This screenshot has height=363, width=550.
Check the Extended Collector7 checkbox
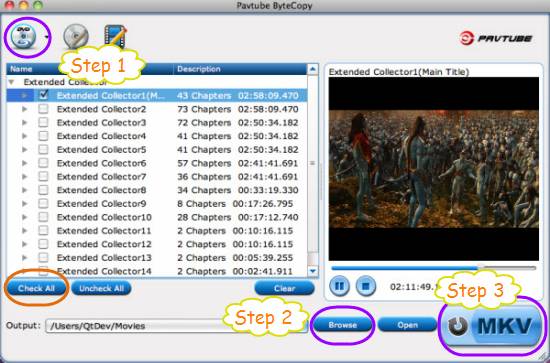(x=43, y=176)
